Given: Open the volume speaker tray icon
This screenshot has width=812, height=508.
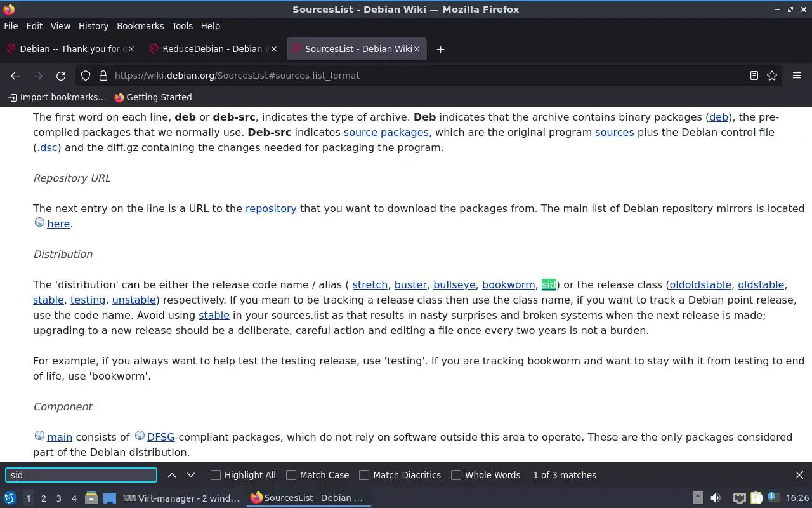Looking at the screenshot, I should [716, 498].
